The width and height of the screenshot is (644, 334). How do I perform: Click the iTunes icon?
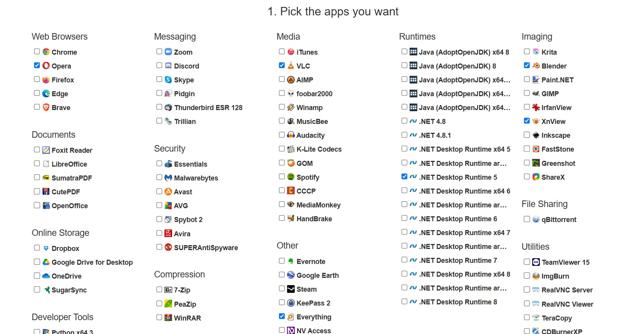291,52
